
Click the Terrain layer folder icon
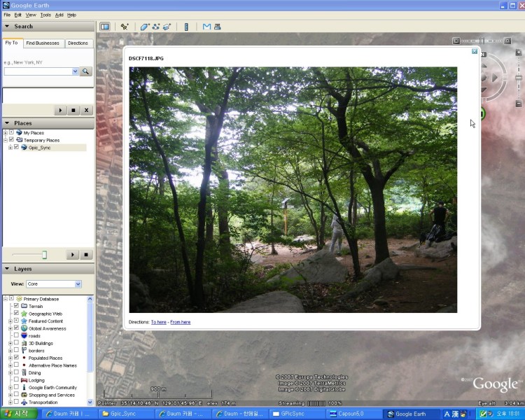point(24,306)
